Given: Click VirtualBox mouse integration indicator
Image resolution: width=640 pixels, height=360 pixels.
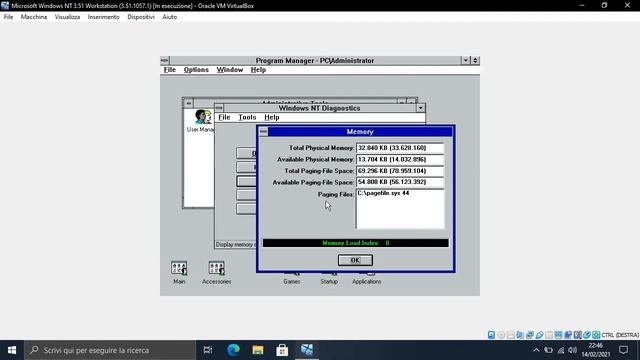Looking at the screenshot, I should tap(587, 335).
